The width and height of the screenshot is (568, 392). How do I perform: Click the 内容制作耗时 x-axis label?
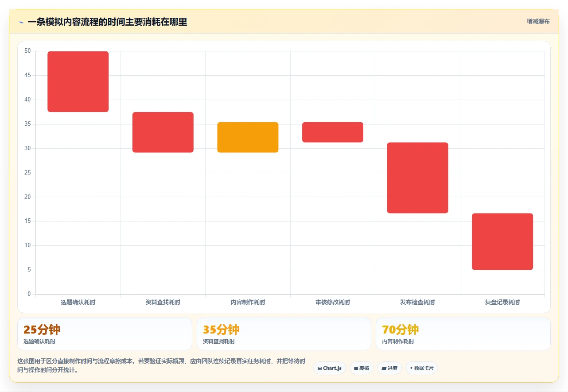coord(248,303)
